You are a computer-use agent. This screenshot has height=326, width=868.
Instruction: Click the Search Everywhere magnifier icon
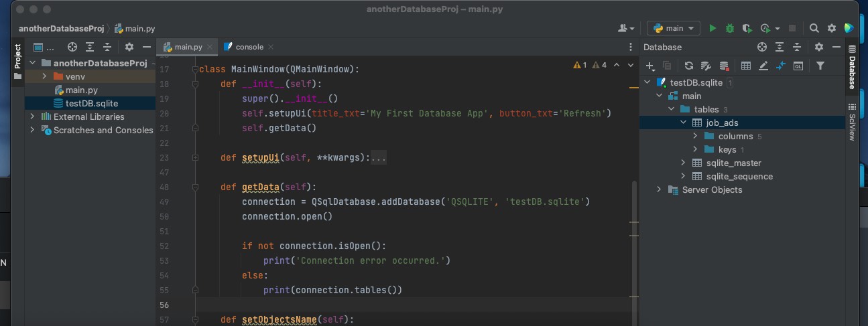(x=814, y=28)
